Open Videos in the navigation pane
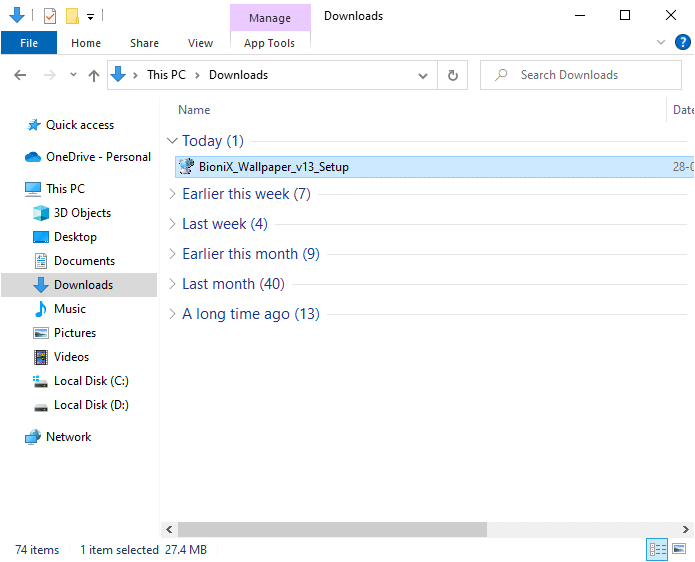This screenshot has width=695, height=562. (x=71, y=356)
